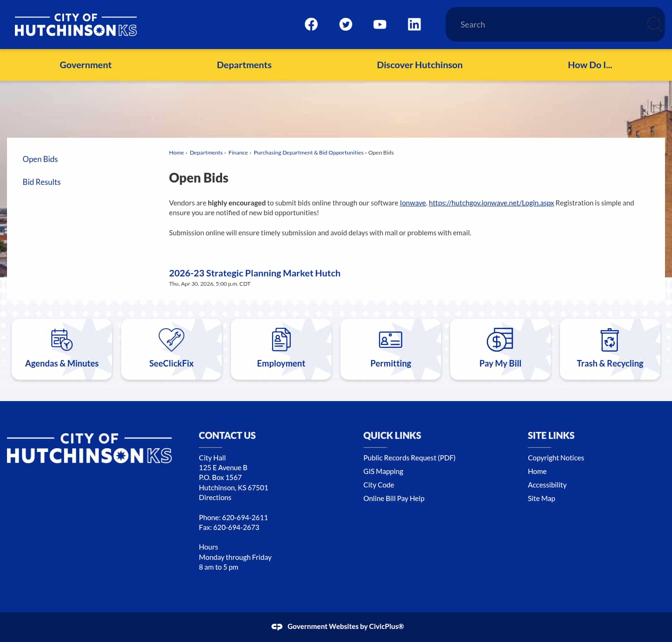Follow the Public Records Request PDF link
The width and height of the screenshot is (672, 642).
409,458
